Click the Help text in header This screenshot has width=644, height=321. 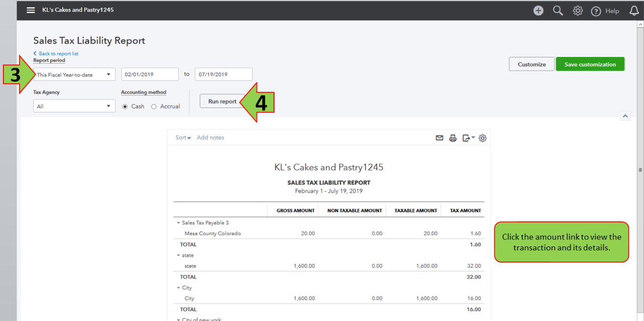pos(612,11)
